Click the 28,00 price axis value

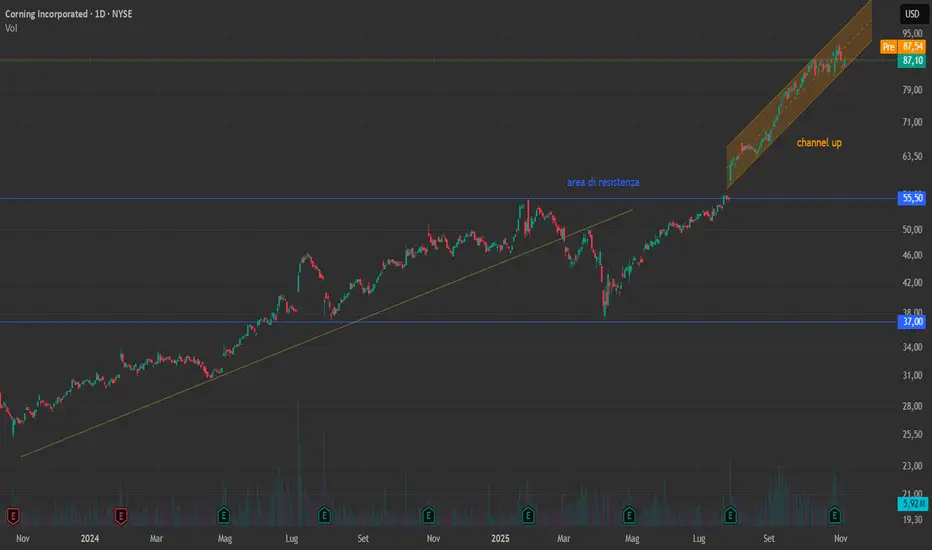912,406
